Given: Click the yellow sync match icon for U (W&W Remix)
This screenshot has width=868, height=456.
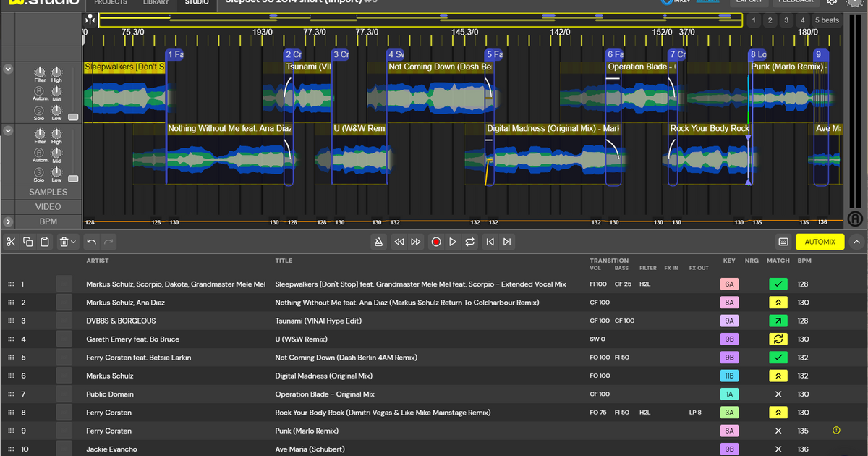Looking at the screenshot, I should [778, 339].
